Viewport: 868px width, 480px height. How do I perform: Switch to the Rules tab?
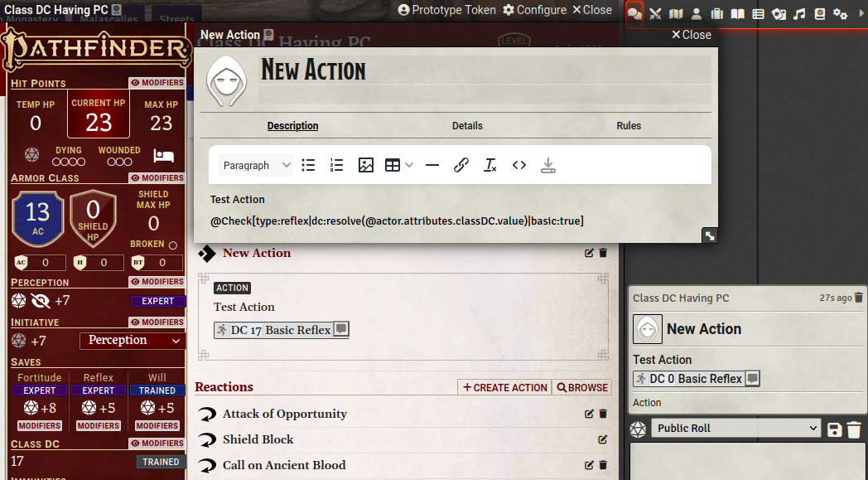(629, 125)
